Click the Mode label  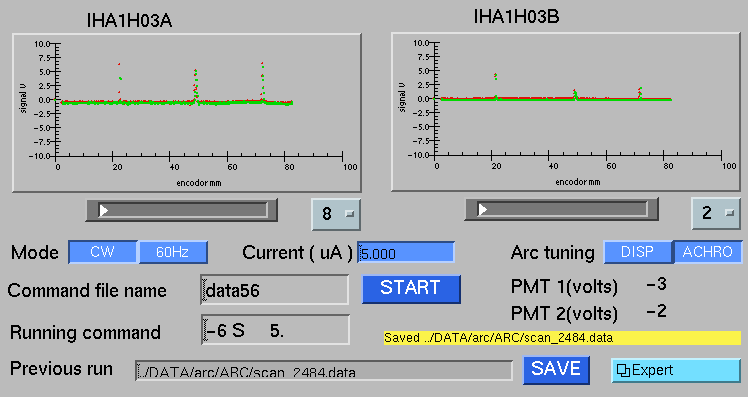(x=35, y=252)
